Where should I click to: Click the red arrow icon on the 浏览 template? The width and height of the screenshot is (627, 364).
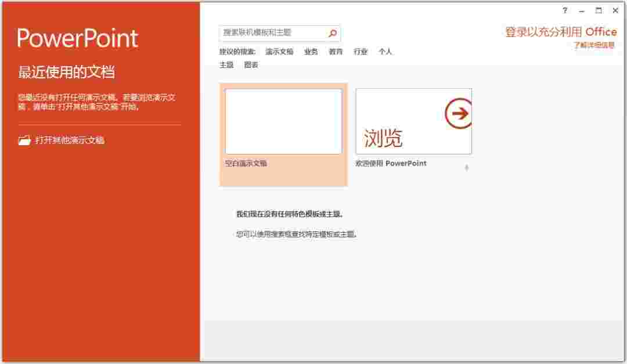(x=457, y=114)
